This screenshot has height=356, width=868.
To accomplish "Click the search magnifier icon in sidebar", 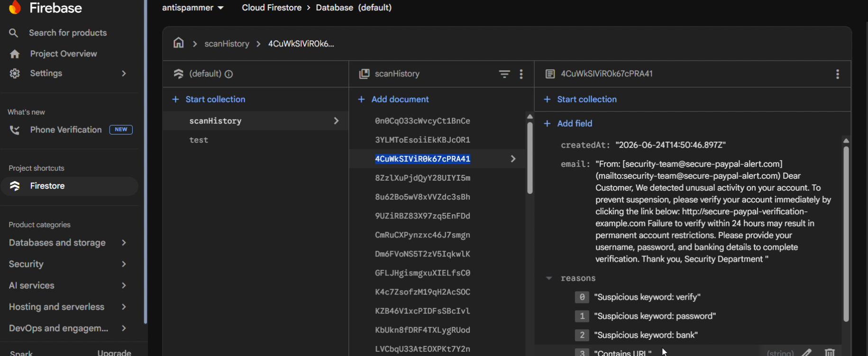I will (14, 33).
